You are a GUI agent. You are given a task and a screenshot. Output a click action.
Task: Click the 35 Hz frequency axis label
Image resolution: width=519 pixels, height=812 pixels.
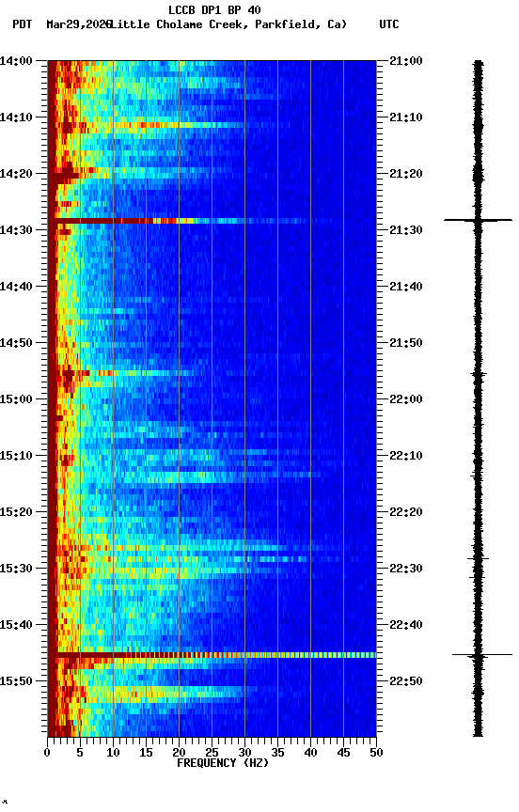[277, 753]
